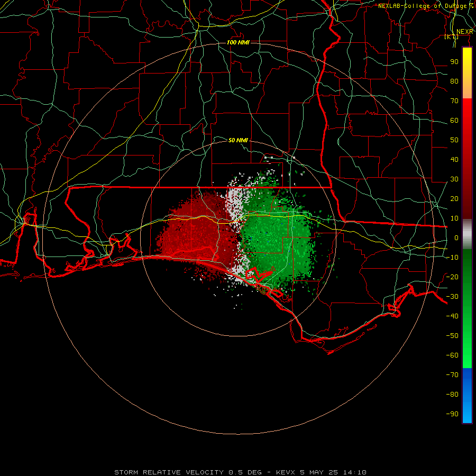Click the "[KT]" units label above the scale
Screen dimensions: 476x476
[x=451, y=36]
